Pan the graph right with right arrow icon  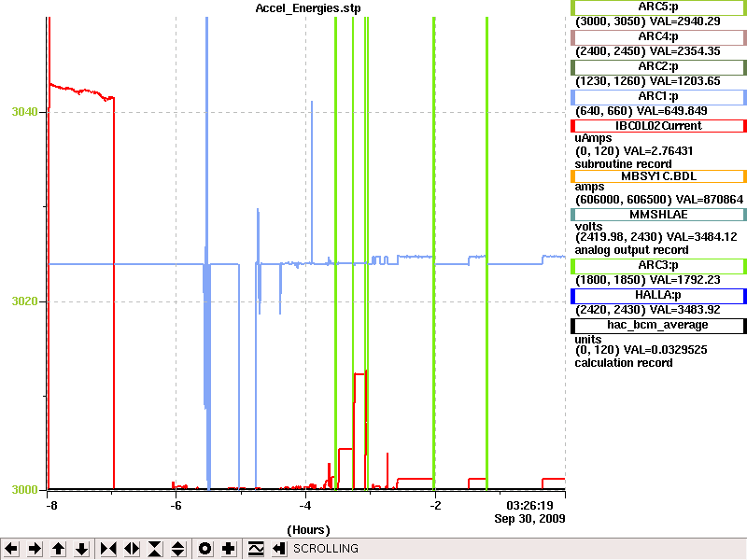35,549
